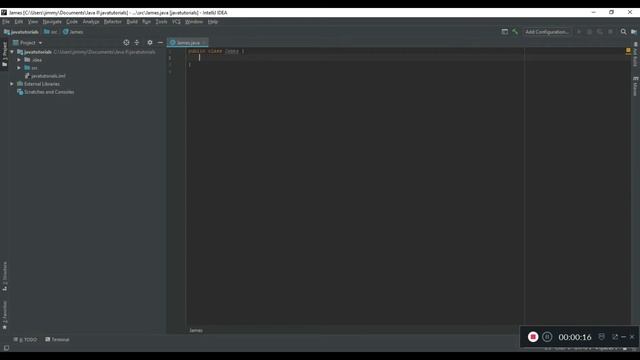Open the TODO tool window
This screenshot has width=640, height=360.
click(x=25, y=340)
